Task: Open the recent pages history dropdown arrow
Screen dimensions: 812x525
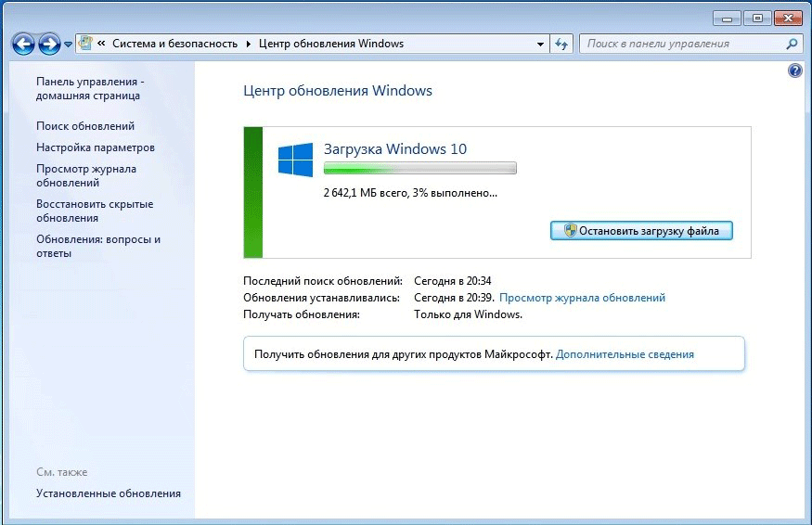Action: 69,44
